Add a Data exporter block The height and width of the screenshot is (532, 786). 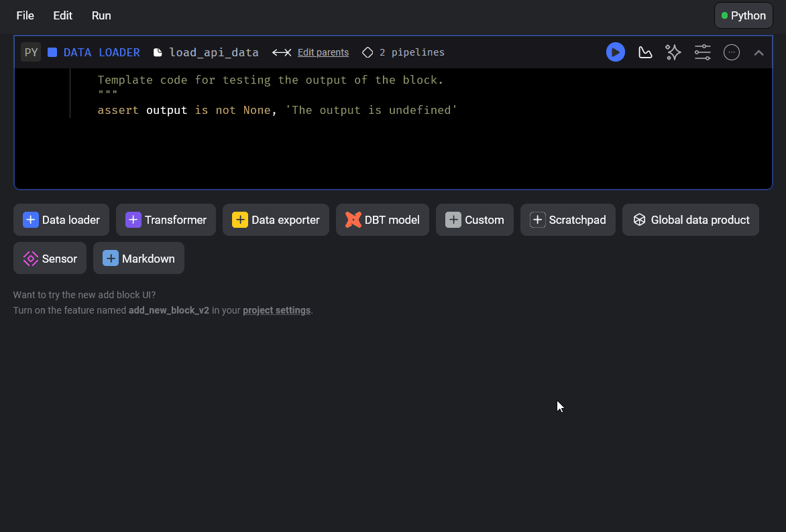pos(276,220)
